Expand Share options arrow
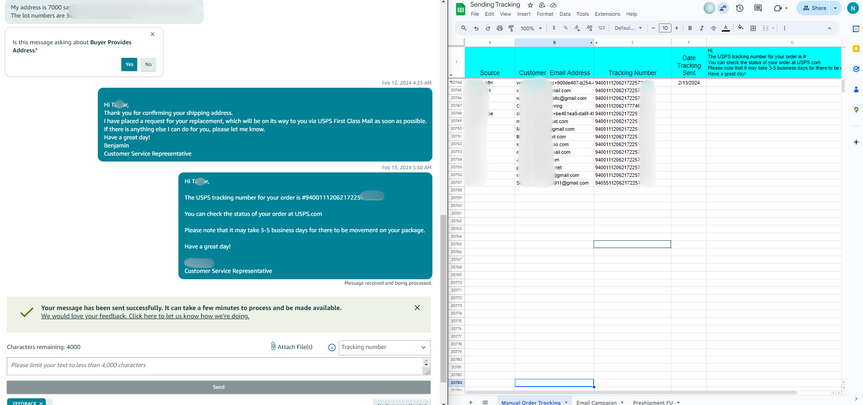 click(835, 8)
